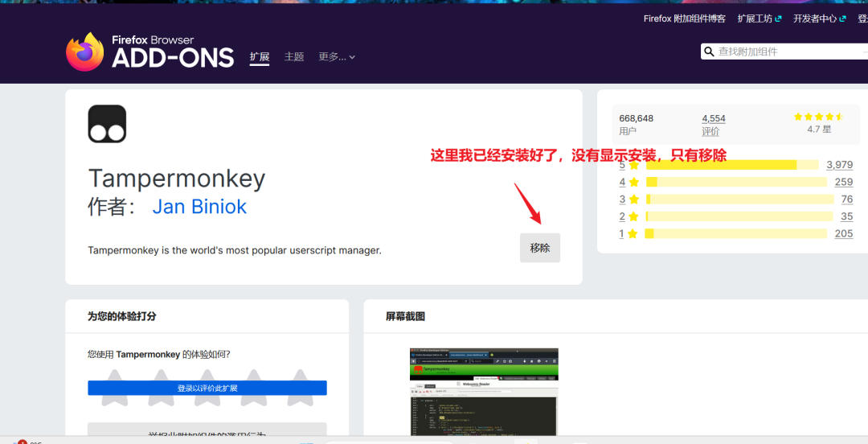Open the 4,554 评价 reviews link
The width and height of the screenshot is (868, 444).
pos(713,125)
